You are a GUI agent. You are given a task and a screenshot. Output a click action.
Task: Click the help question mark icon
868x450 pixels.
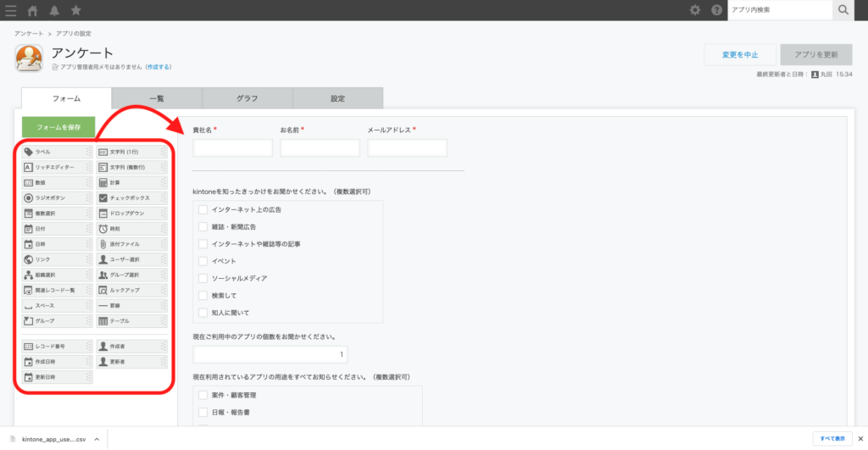click(x=716, y=10)
